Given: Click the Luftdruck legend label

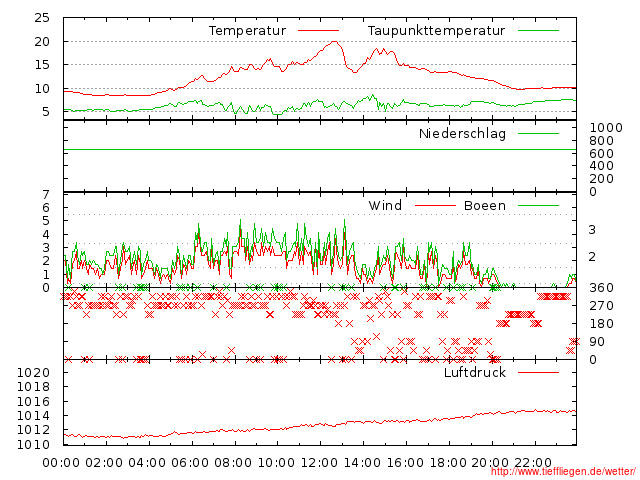Looking at the screenshot, I should tap(475, 372).
